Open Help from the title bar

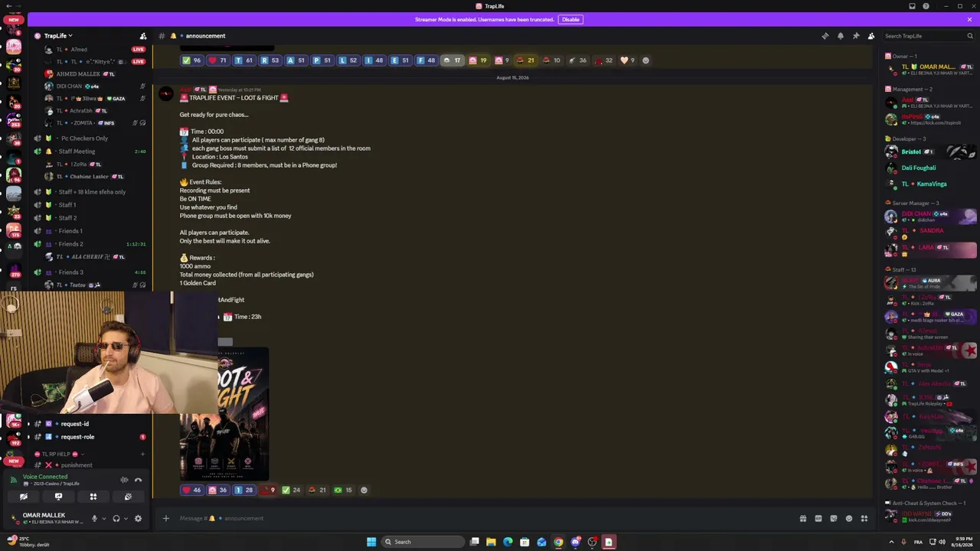(x=926, y=6)
